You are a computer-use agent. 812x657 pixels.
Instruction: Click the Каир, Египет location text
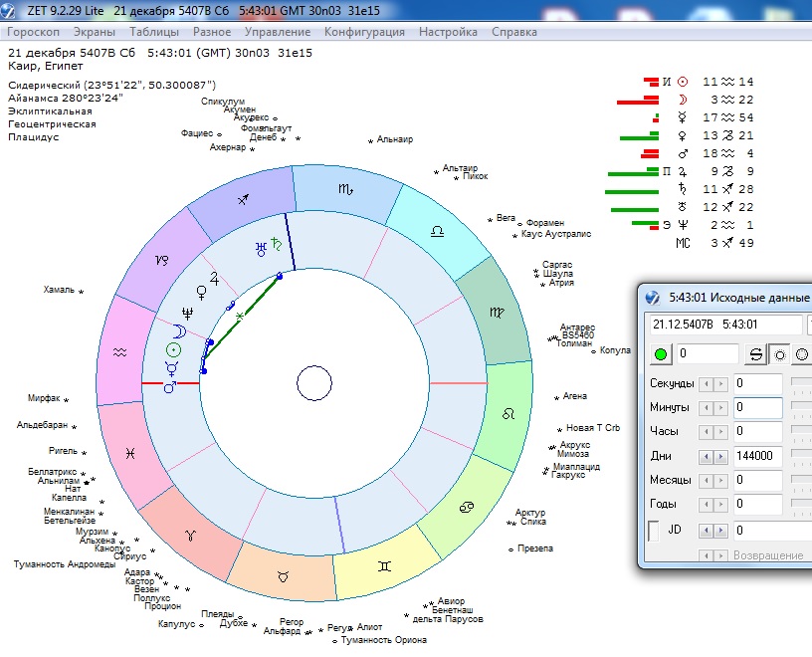point(46,66)
